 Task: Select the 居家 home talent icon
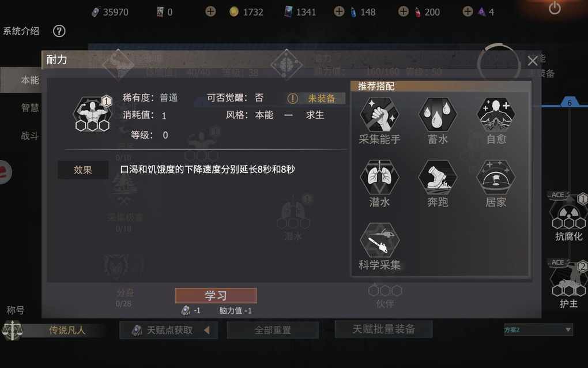coord(496,177)
